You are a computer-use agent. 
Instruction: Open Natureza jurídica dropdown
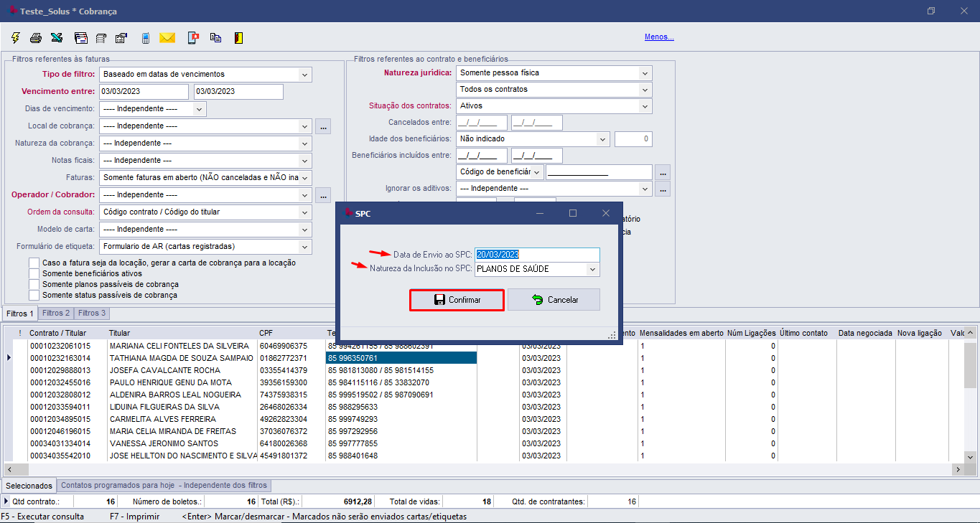[645, 73]
